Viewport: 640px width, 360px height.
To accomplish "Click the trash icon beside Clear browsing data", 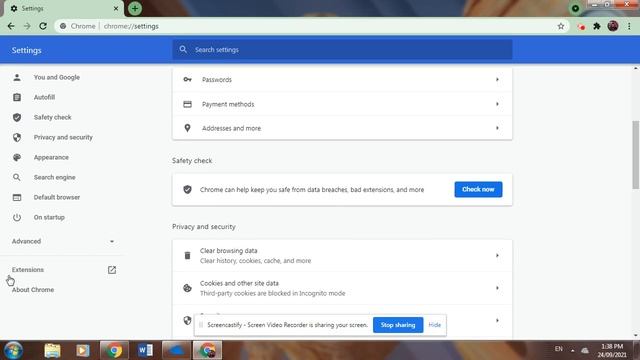I will tap(187, 256).
